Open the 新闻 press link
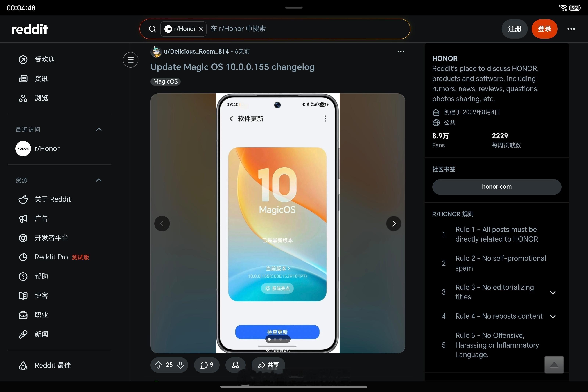This screenshot has width=588, height=392. pyautogui.click(x=60, y=334)
